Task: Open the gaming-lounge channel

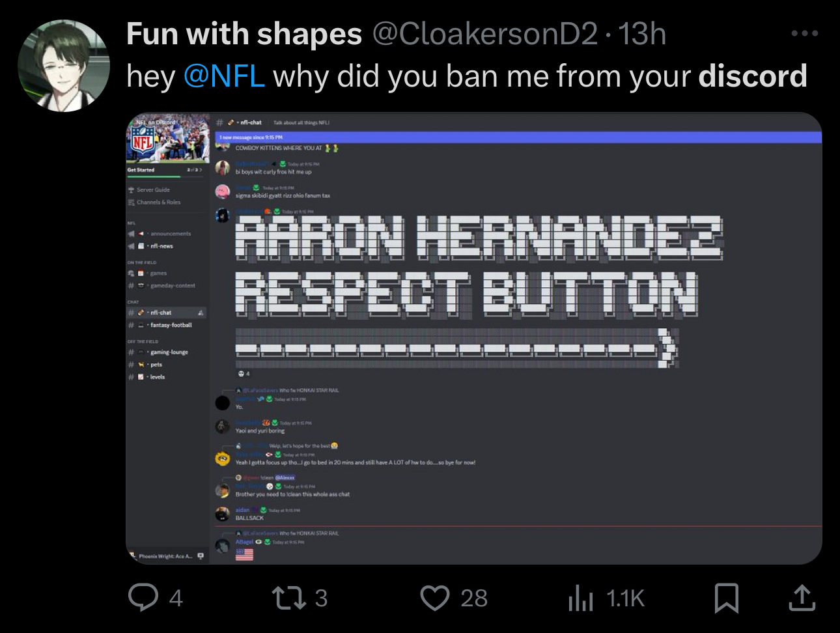Action: click(167, 352)
